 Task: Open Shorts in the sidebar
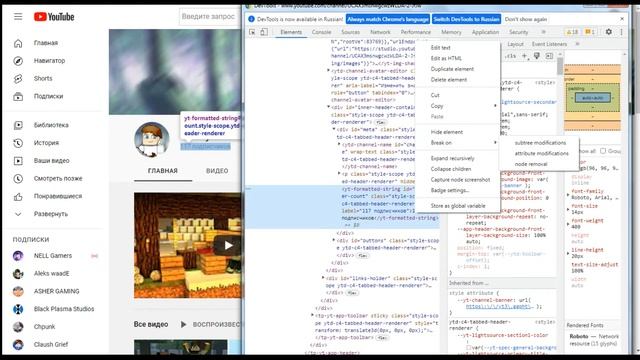pos(43,78)
